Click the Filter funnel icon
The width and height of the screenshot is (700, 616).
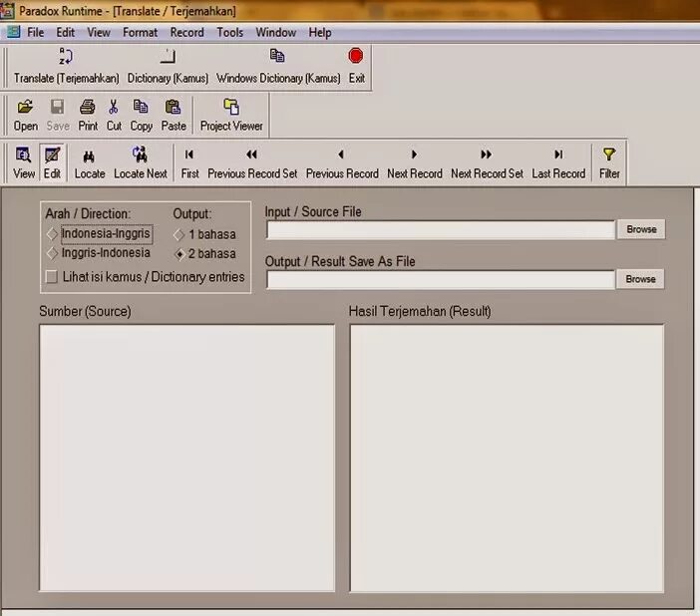click(609, 154)
